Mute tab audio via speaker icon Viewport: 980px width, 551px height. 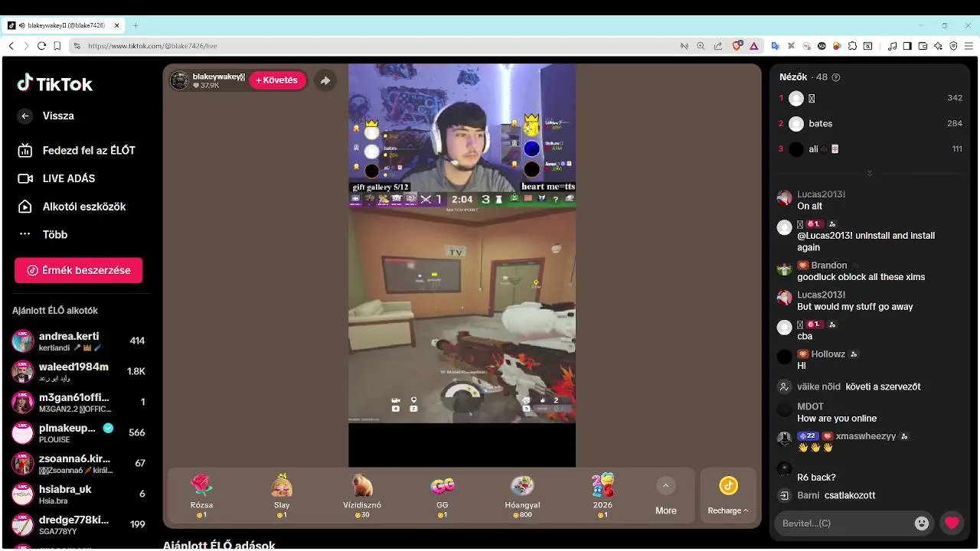[21, 25]
